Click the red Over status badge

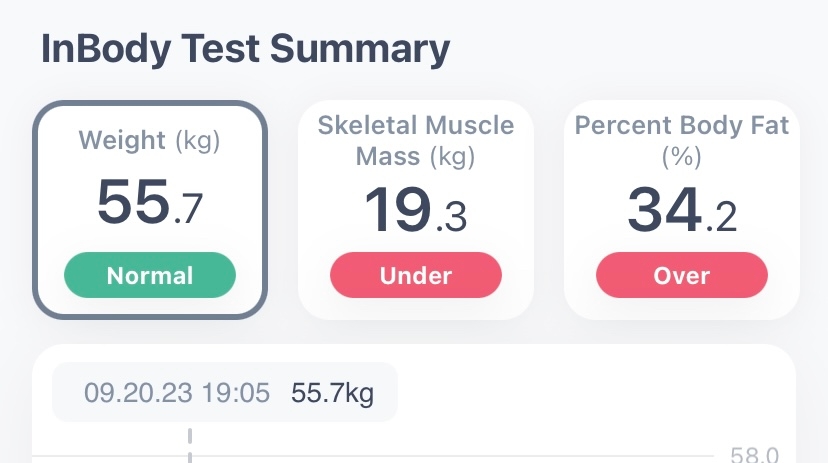[682, 275]
